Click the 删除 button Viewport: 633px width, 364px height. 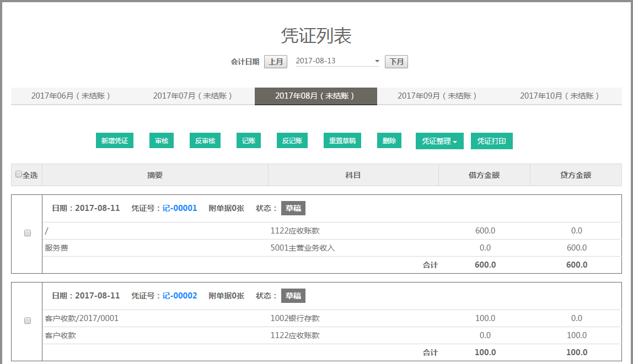[389, 141]
